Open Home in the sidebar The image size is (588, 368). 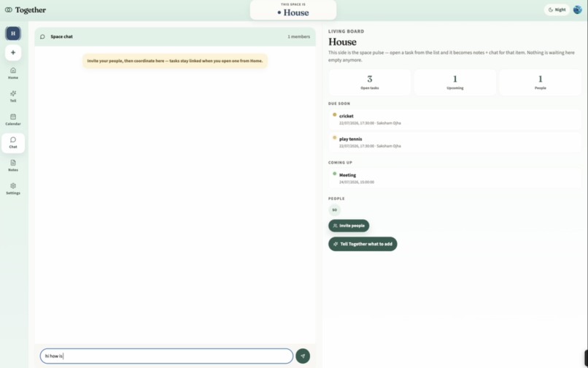tap(13, 73)
